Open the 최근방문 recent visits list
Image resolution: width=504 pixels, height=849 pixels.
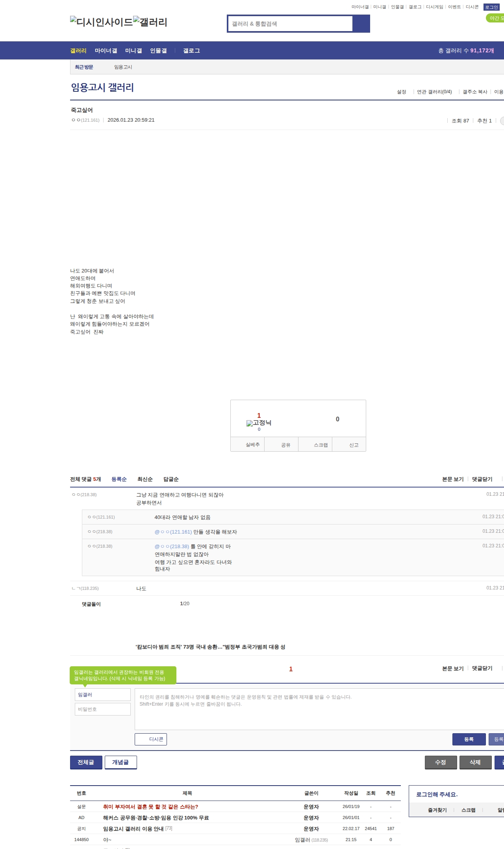click(x=84, y=67)
